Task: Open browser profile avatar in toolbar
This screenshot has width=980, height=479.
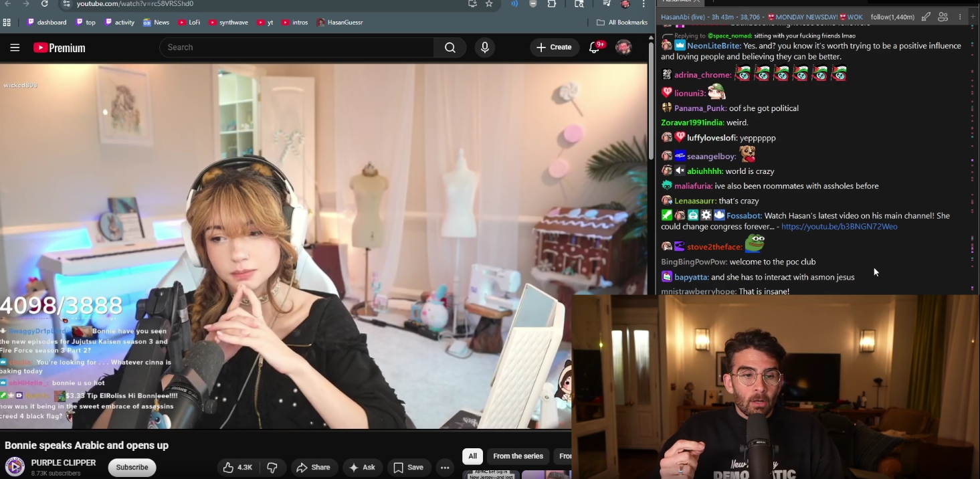Action: [625, 4]
